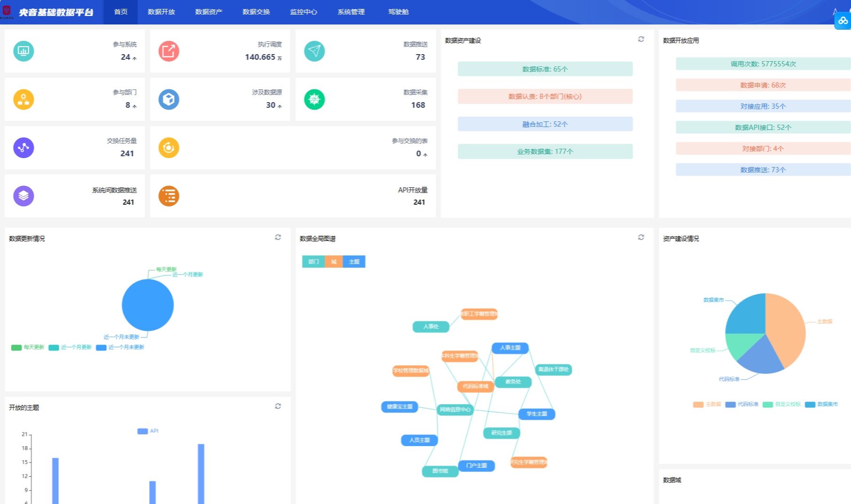Click the 参与系统 monitor icon
This screenshot has height=504, width=851.
pyautogui.click(x=24, y=51)
